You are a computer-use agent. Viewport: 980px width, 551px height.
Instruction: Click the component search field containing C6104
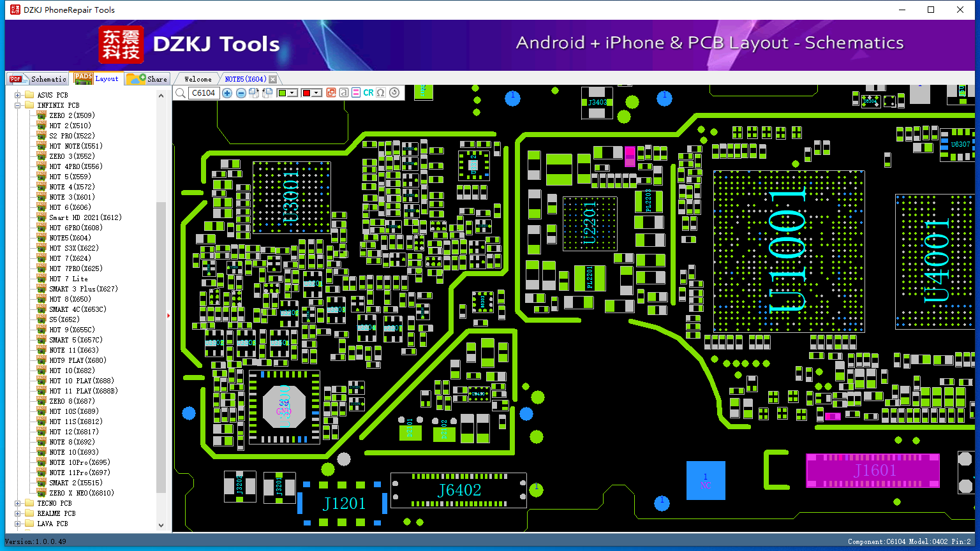tap(204, 93)
